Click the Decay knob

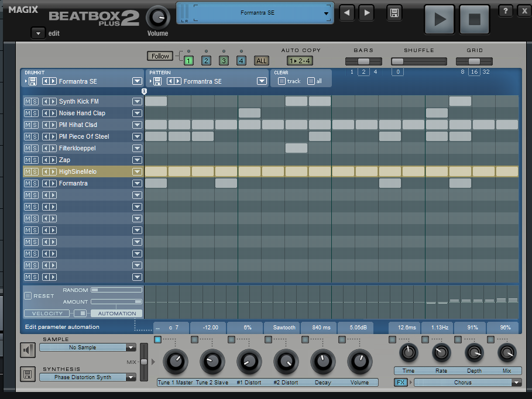[x=322, y=362]
